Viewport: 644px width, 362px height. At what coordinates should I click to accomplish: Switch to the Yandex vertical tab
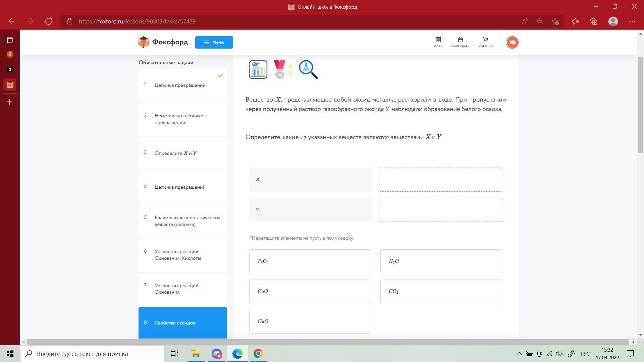(10, 55)
